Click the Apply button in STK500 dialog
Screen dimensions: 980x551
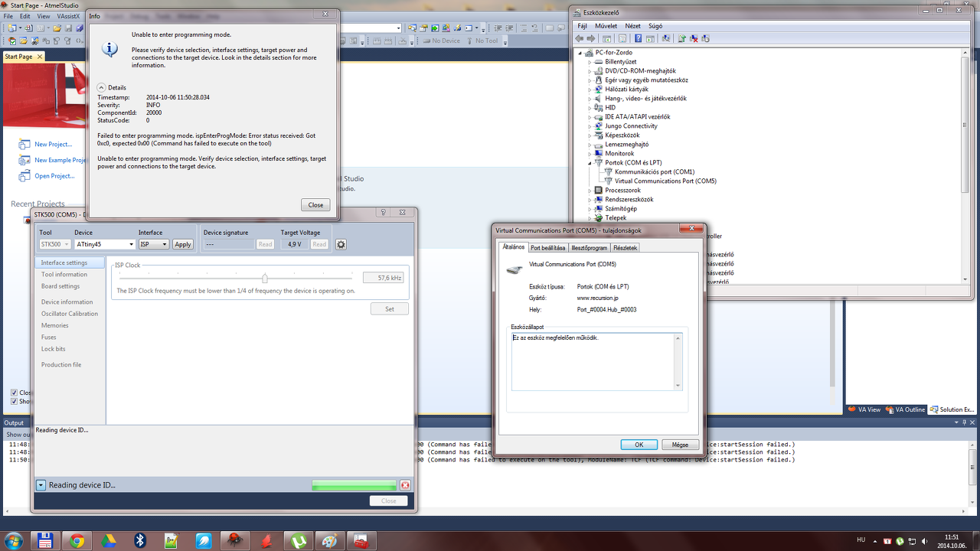tap(183, 244)
